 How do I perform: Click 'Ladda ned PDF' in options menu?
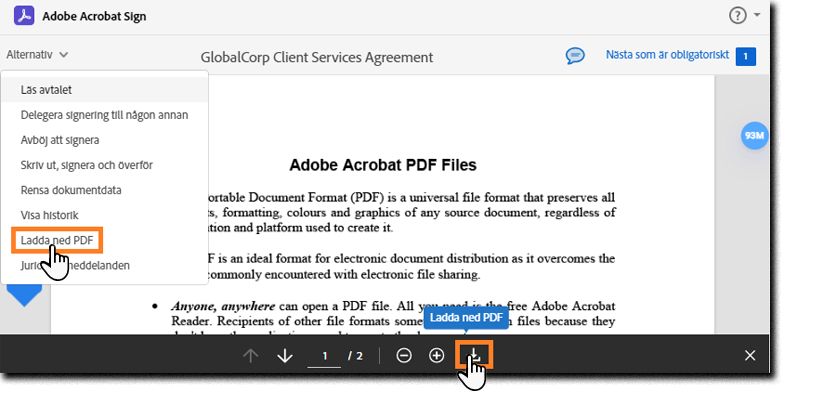click(x=57, y=240)
